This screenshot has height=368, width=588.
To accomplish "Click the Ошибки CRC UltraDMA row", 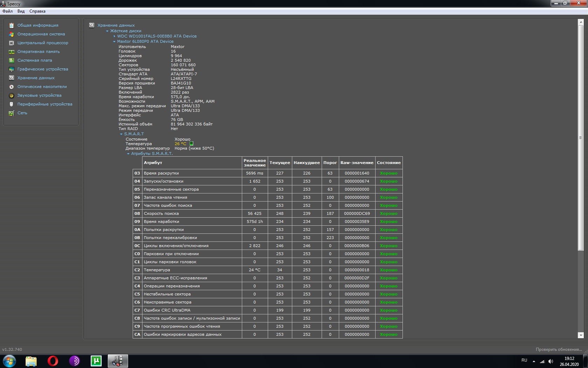I will tap(268, 310).
